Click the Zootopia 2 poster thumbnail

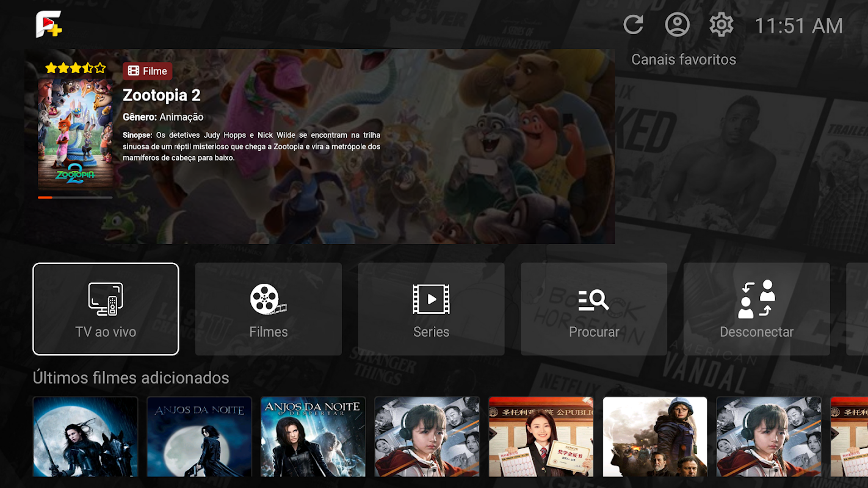[75, 134]
